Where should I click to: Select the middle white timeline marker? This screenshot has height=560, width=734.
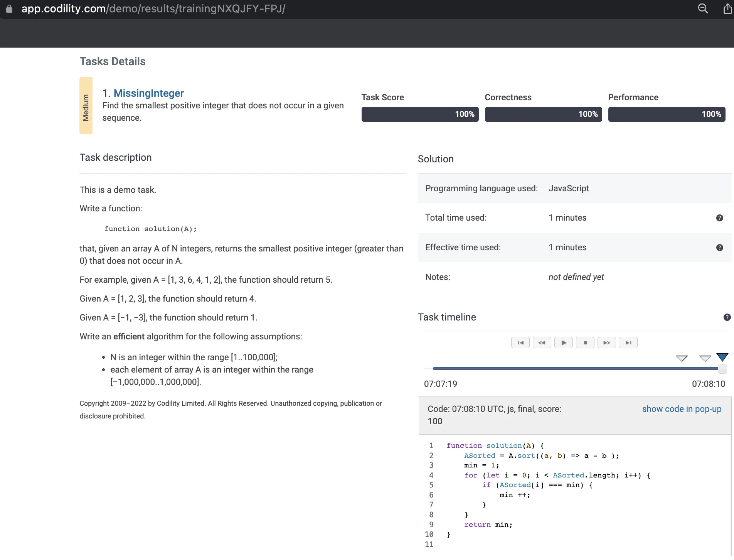(705, 358)
